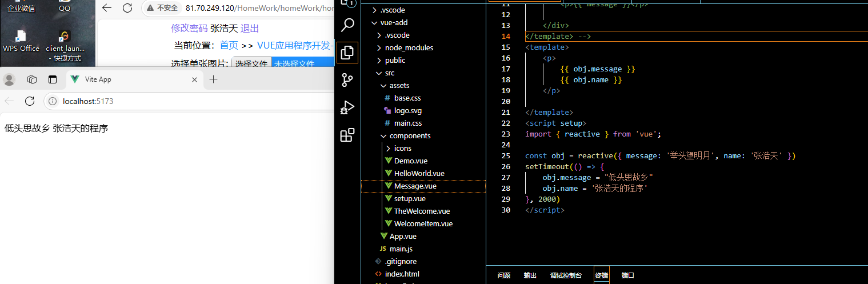Switch to the 调试控制台 panel tab
The width and height of the screenshot is (868, 284).
566,275
